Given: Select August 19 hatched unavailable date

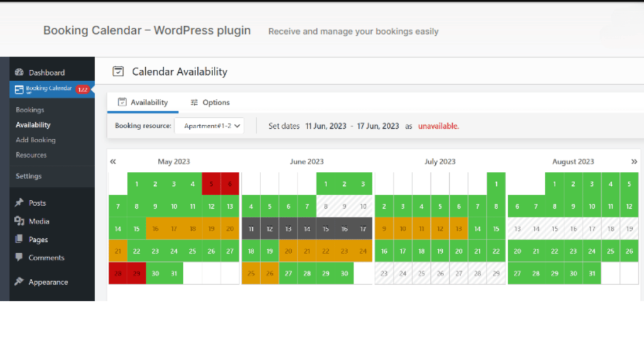Looking at the screenshot, I should tap(629, 229).
